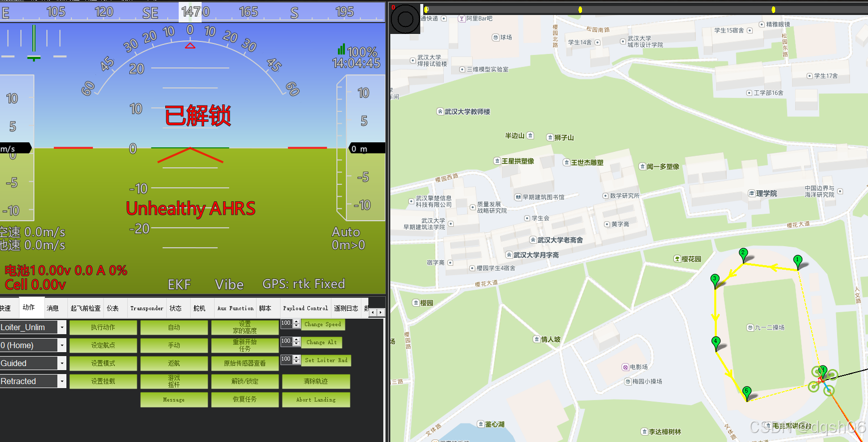The width and height of the screenshot is (868, 442).
Task: Click the 闻一多塑像 statue icon on map
Action: click(x=642, y=166)
